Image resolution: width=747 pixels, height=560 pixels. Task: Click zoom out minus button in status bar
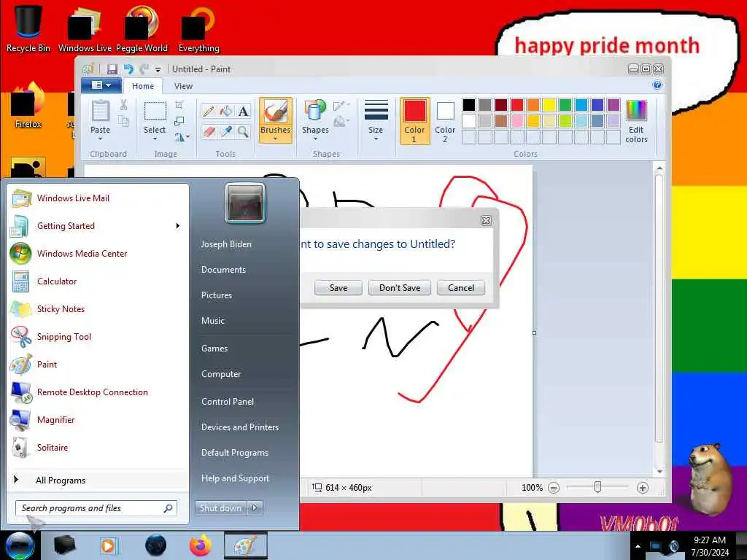[x=554, y=488]
